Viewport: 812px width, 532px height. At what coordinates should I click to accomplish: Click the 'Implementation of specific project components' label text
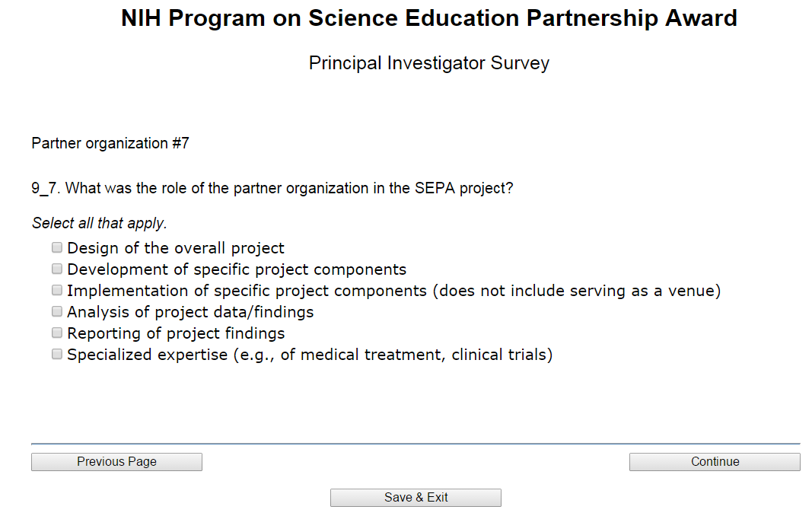tap(393, 291)
